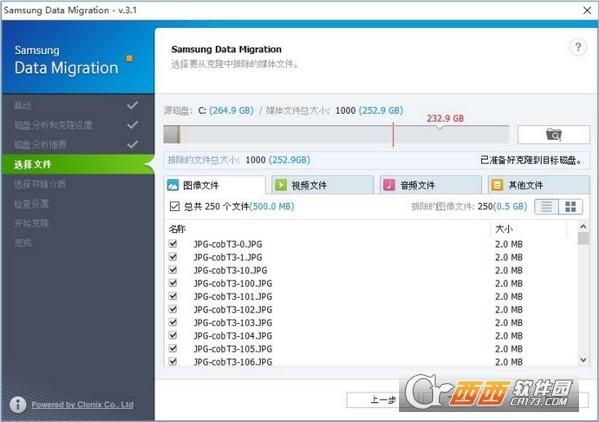Uncheck JPG-cobT3-102.JPG checkbox
This screenshot has height=422, width=599.
(173, 309)
